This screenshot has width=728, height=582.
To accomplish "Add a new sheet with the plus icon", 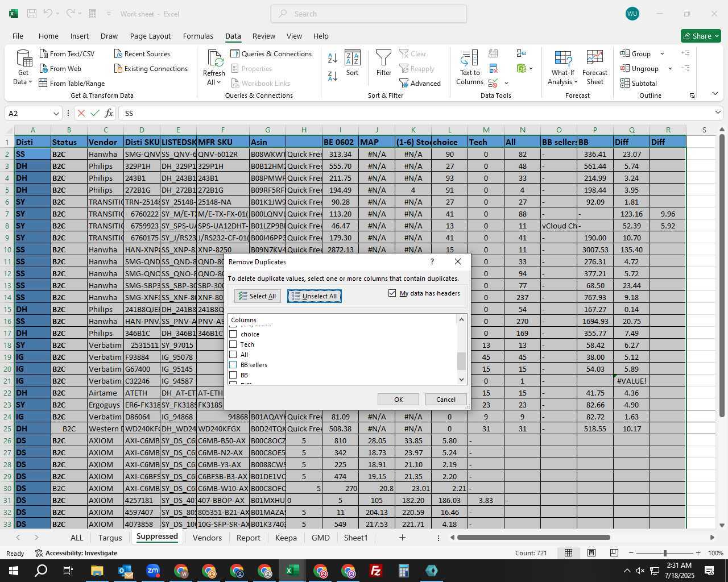I will 402,537.
